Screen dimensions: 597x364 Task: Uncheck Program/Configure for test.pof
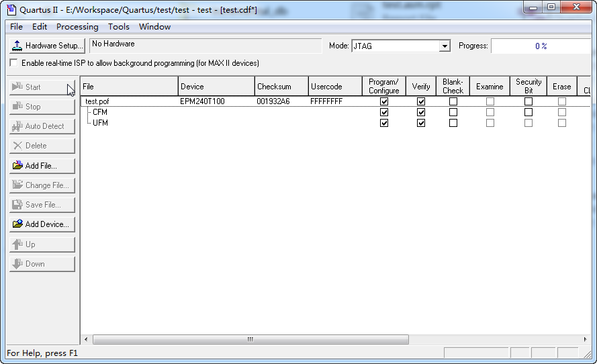384,101
